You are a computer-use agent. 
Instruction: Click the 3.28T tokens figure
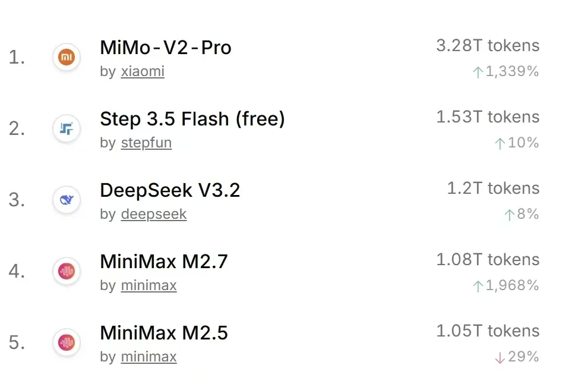pyautogui.click(x=488, y=46)
